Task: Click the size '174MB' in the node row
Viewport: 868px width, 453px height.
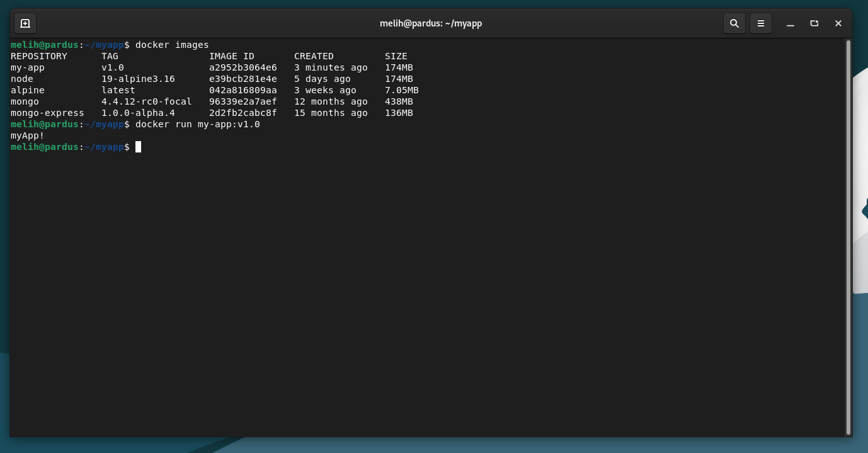Action: pos(399,79)
